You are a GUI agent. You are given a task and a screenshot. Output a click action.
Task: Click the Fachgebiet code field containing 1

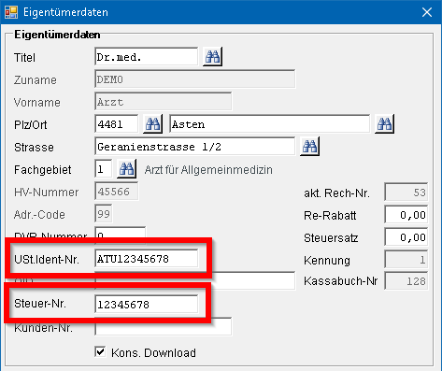103,169
